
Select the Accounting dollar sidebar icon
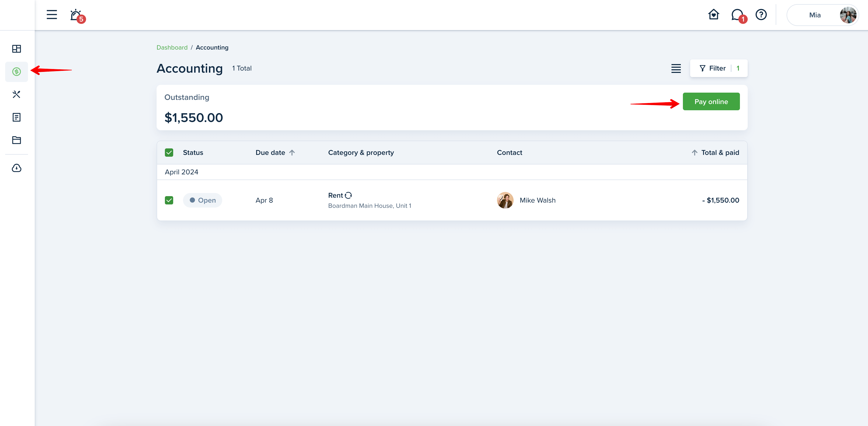coord(17,72)
